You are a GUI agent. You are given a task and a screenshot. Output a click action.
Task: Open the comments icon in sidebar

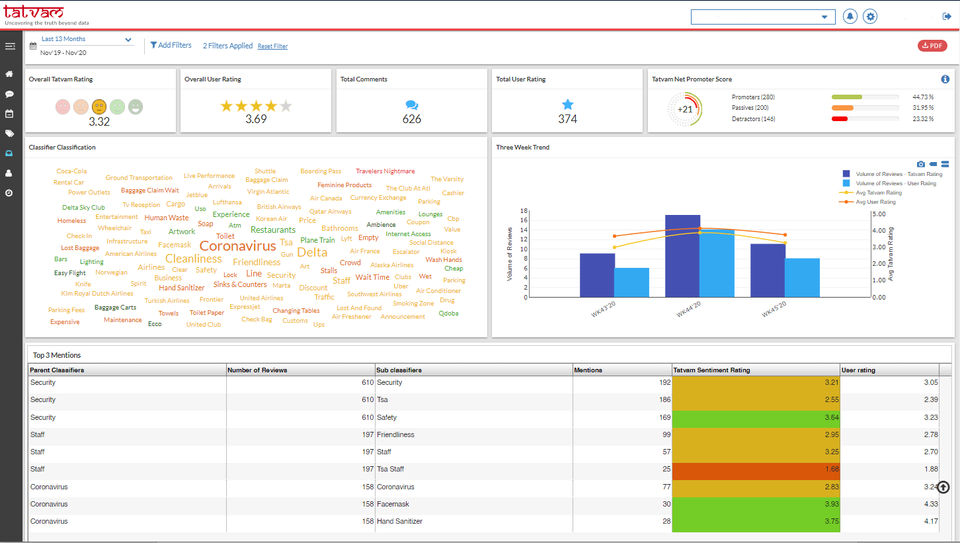click(9, 94)
